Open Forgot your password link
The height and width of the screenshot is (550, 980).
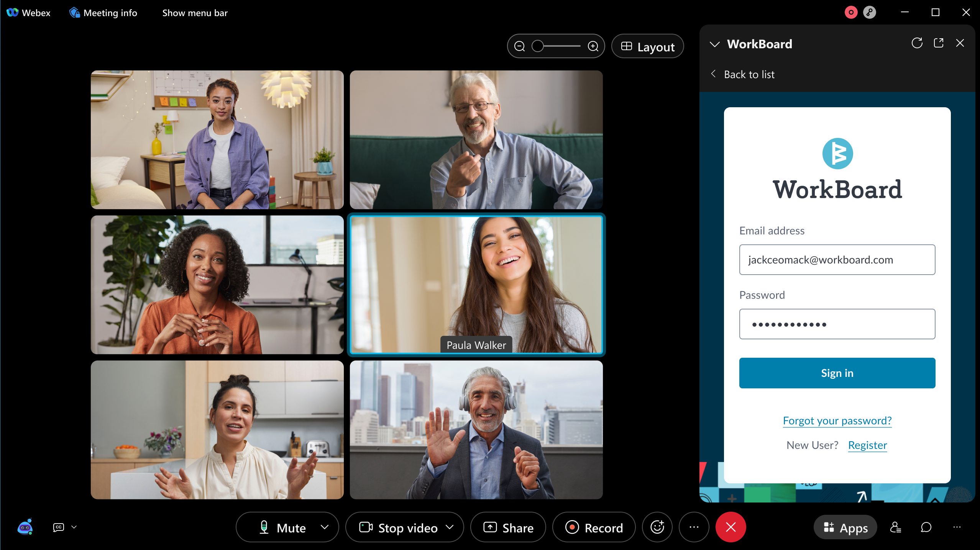click(837, 421)
